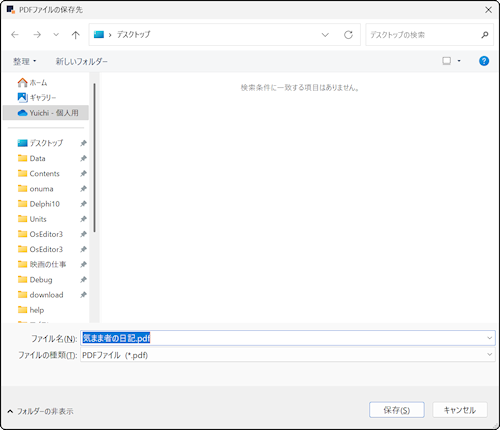500x430 pixels.
Task: Open help with the blue question mark icon
Action: (484, 61)
